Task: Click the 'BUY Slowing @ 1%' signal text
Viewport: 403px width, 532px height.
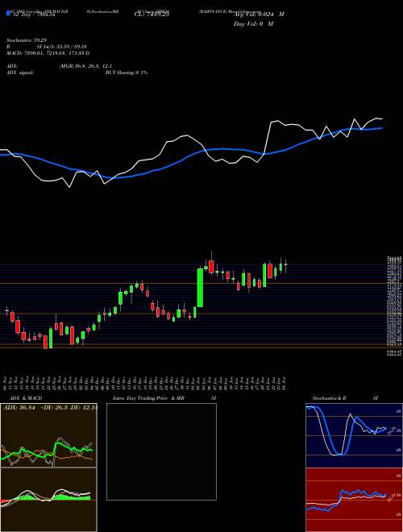Action: (x=127, y=73)
